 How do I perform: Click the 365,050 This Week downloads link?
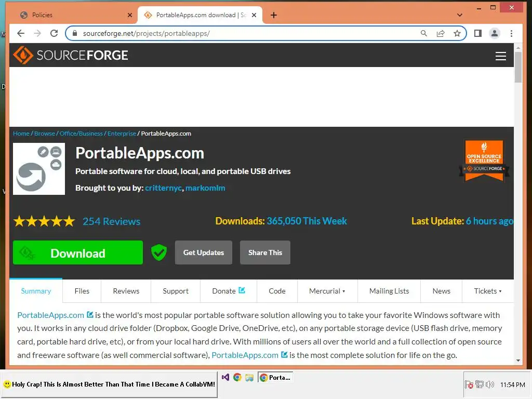307,221
